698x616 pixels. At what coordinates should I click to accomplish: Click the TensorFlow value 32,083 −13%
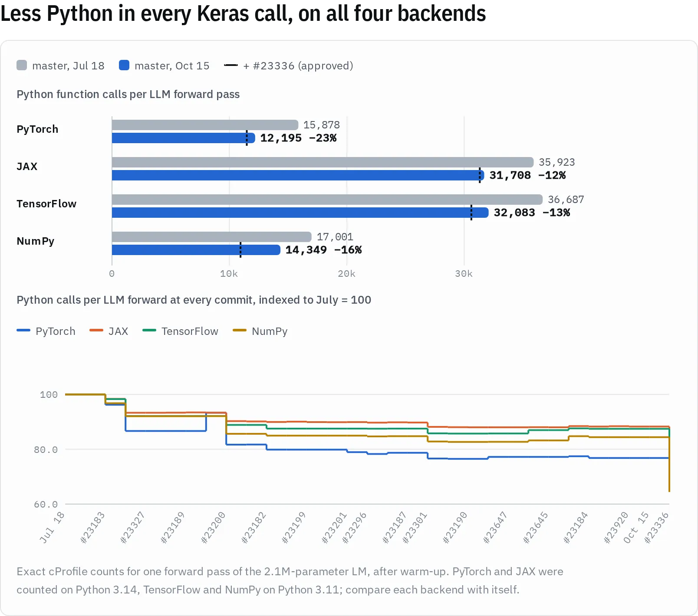(x=532, y=213)
